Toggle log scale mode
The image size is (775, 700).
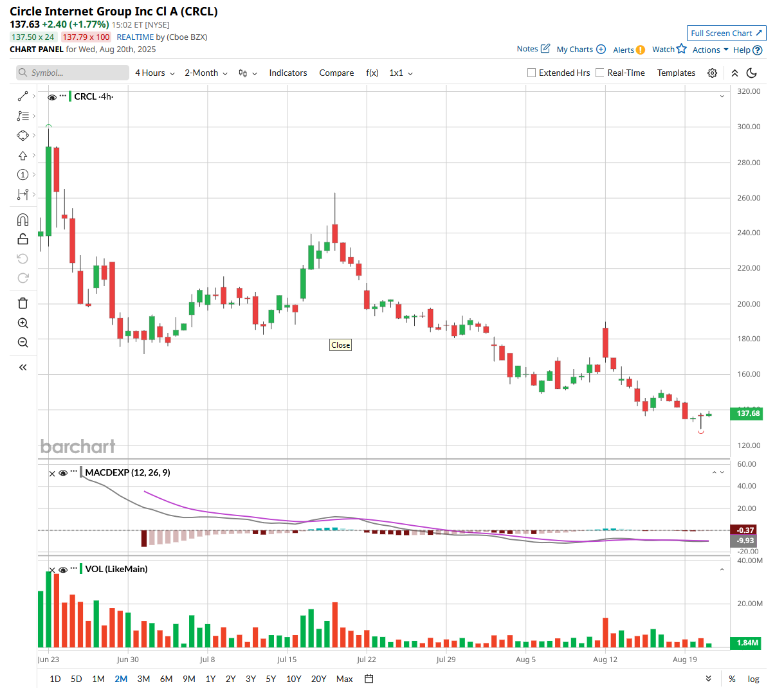[x=753, y=679]
